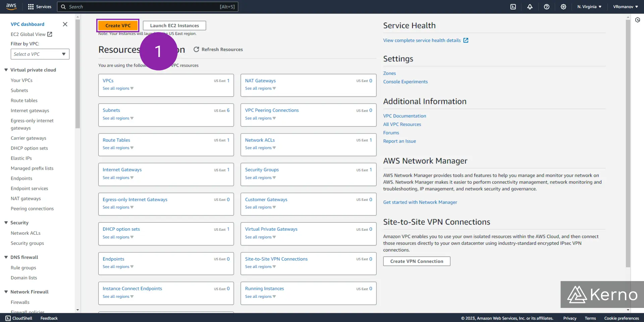The height and width of the screenshot is (322, 644).
Task: Click Launch EC2 Instances button
Action: 174,25
